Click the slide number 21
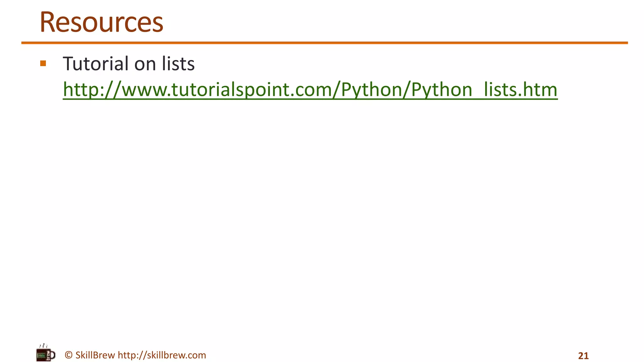644x362 pixels. 583,356
